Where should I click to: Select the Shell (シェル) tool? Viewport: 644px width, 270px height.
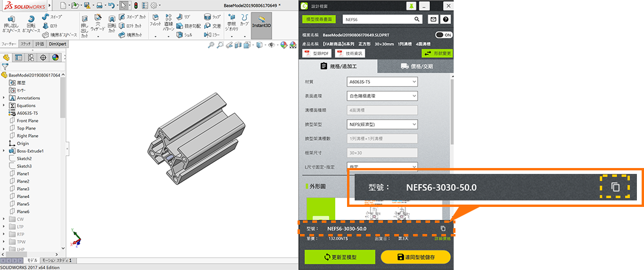(x=184, y=35)
